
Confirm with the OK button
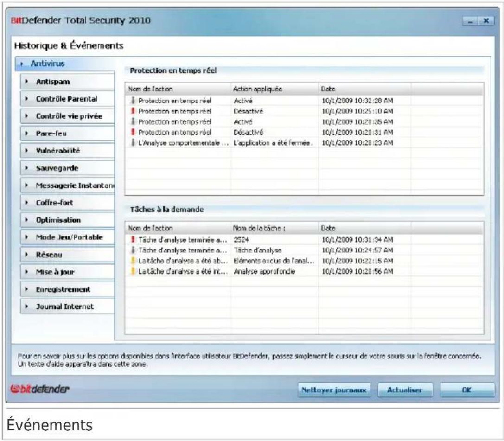(467, 390)
